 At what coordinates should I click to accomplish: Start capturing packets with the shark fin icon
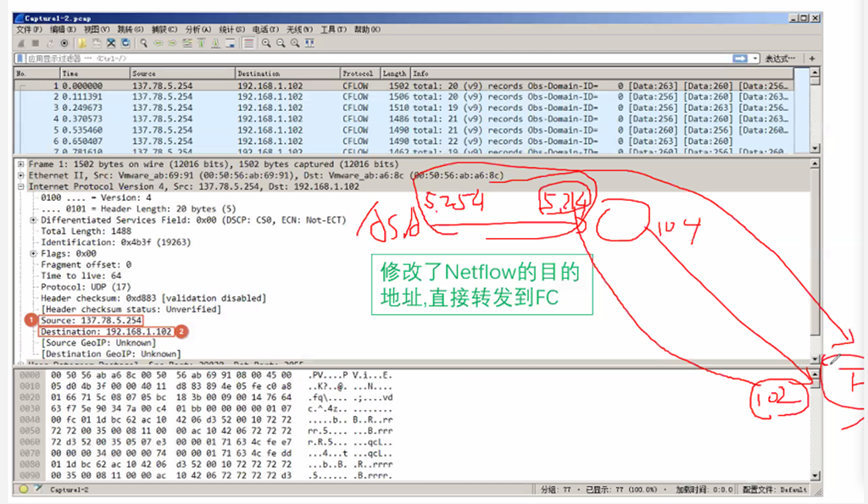click(21, 43)
